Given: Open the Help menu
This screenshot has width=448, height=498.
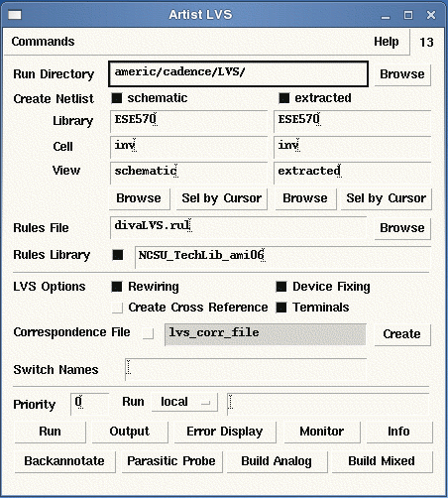Looking at the screenshot, I should (x=386, y=42).
